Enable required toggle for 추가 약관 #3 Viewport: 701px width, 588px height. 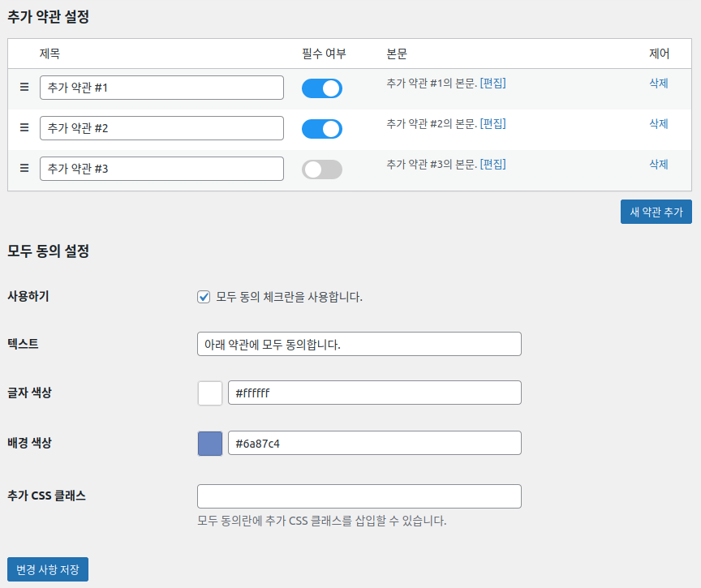coord(322,170)
